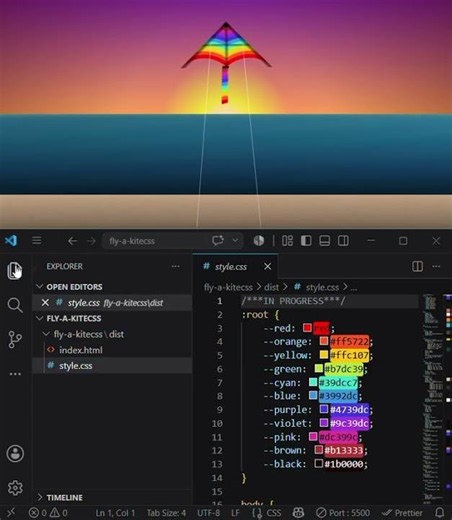
Task: Change LF end of line sequence
Action: pyautogui.click(x=235, y=513)
